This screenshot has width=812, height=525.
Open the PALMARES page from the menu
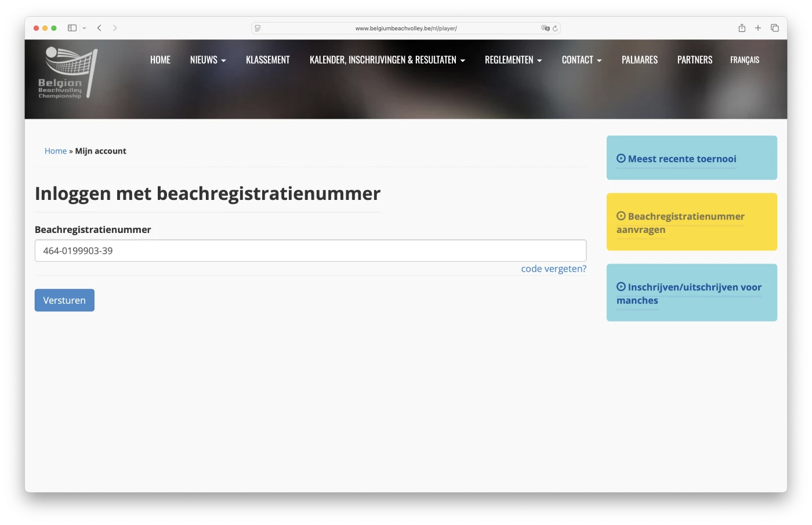639,60
